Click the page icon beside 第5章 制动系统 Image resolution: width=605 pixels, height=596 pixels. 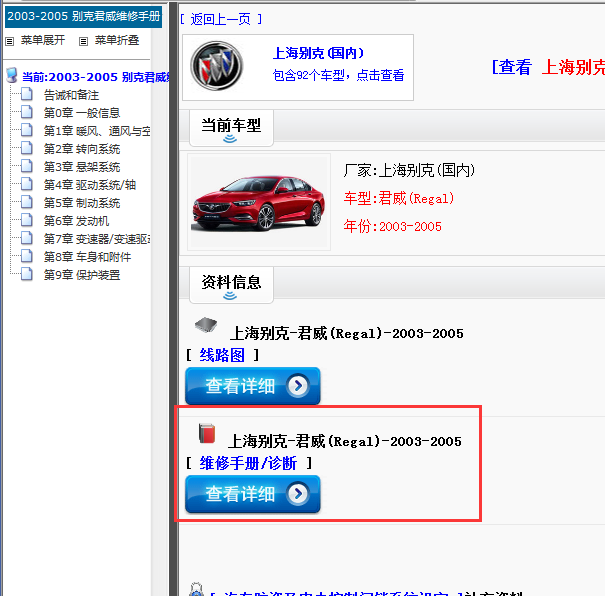pyautogui.click(x=27, y=202)
